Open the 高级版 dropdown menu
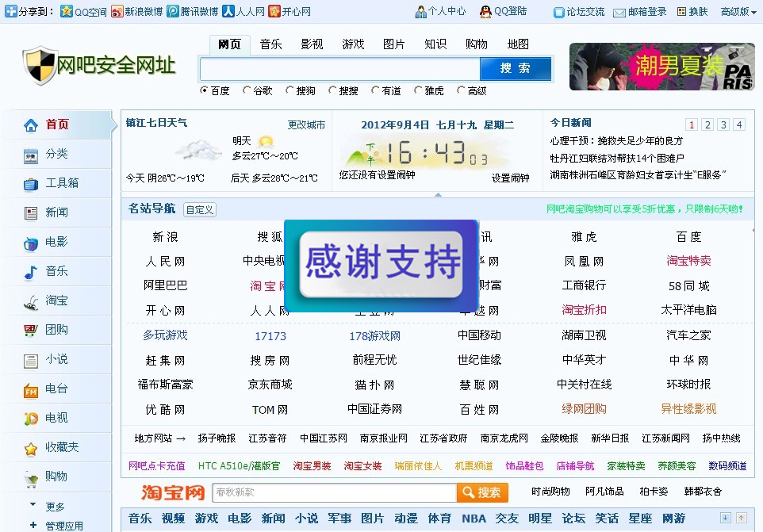The width and height of the screenshot is (763, 532). [738, 12]
